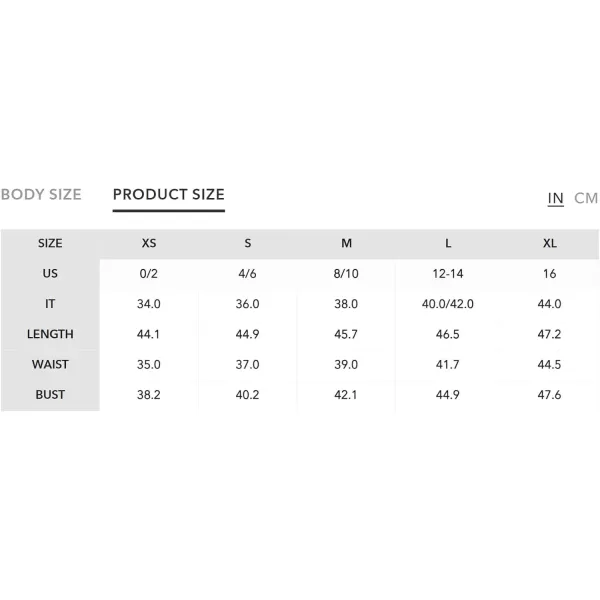Select the PRODUCT SIZE tab
Viewport: 600px width, 600px height.
169,194
